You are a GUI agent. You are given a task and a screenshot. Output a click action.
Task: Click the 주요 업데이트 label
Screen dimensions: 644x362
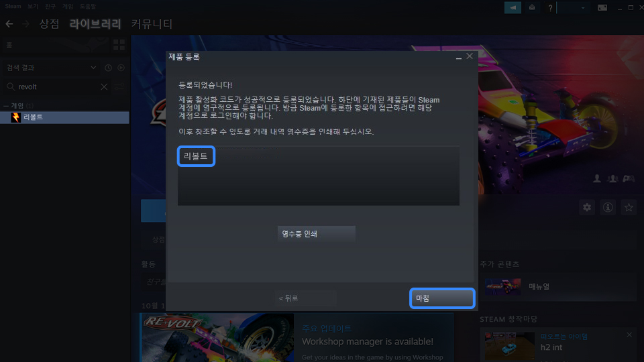[327, 328]
